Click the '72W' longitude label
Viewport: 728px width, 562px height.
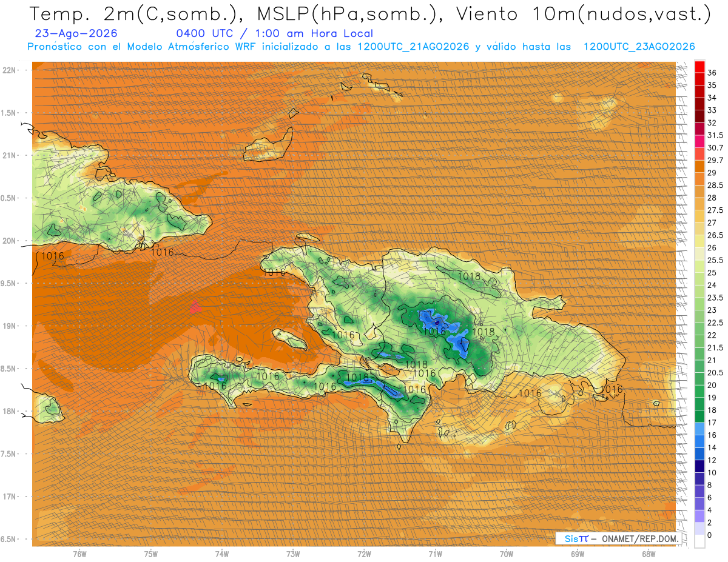364,554
